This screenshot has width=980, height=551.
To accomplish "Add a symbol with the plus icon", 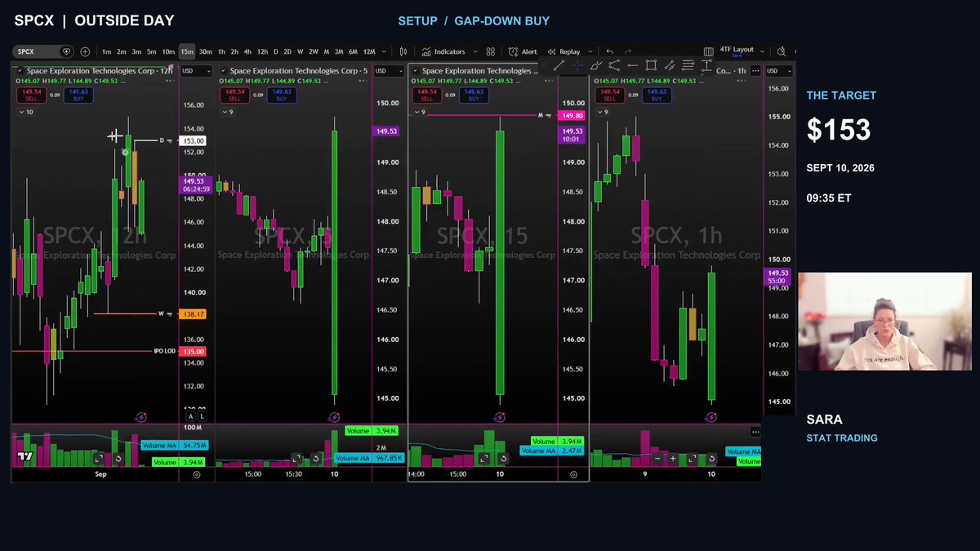I will [86, 51].
